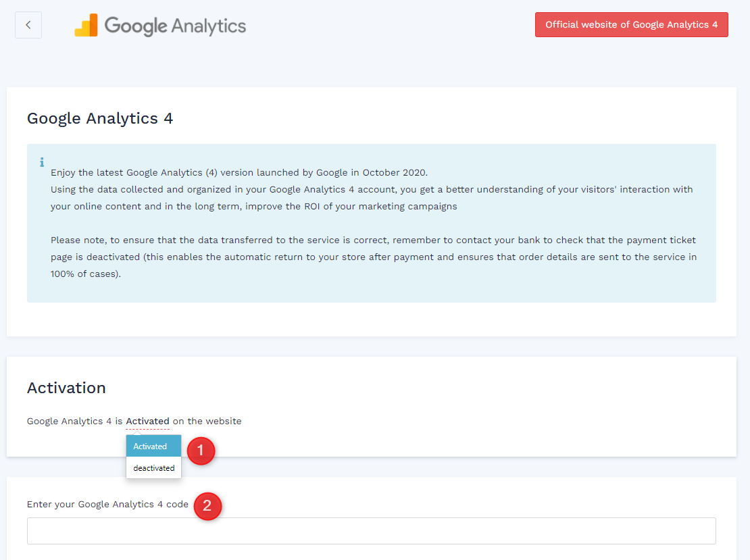This screenshot has height=560, width=750.
Task: Click the Activation section heading
Action: pyautogui.click(x=66, y=388)
